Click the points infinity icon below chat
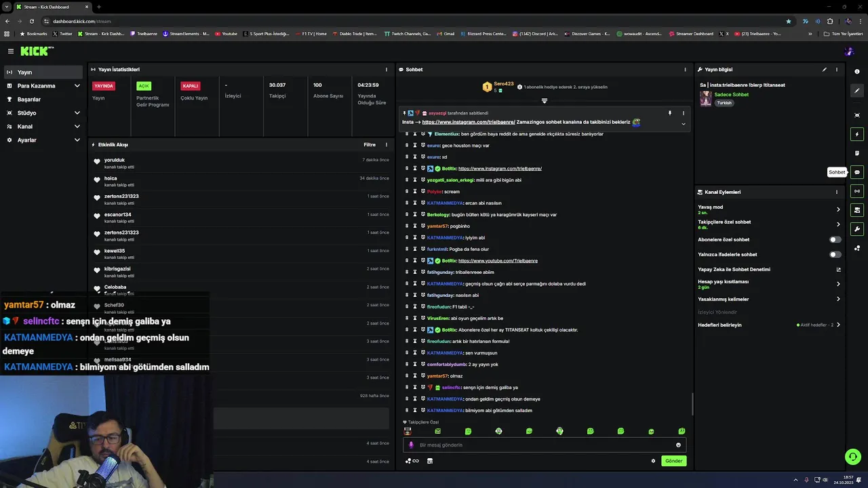 (x=412, y=461)
